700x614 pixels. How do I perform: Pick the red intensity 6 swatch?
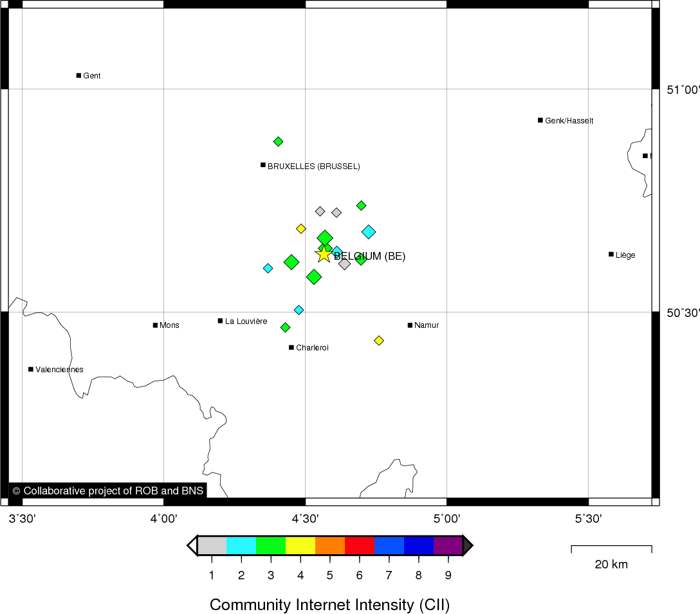[x=359, y=545]
